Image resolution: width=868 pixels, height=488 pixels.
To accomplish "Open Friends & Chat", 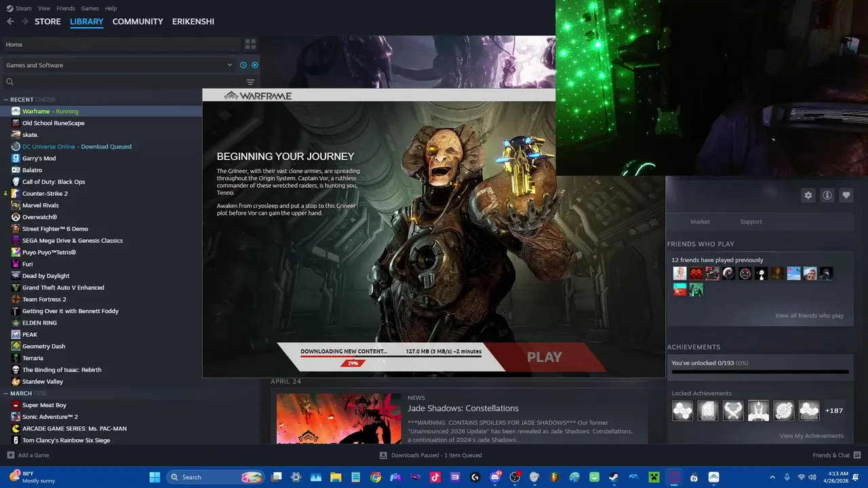I will point(836,455).
